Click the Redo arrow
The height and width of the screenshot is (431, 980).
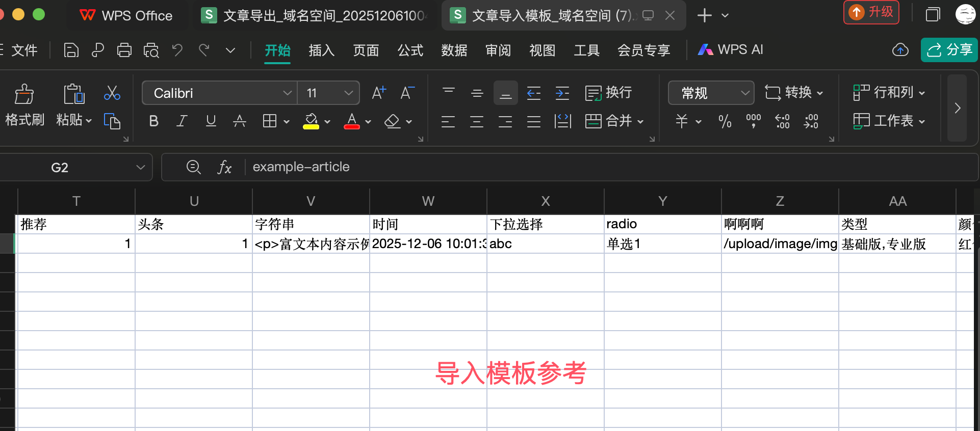[204, 50]
